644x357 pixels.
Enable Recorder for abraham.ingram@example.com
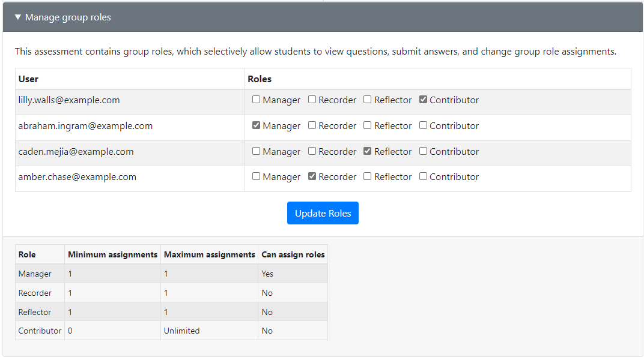point(312,125)
